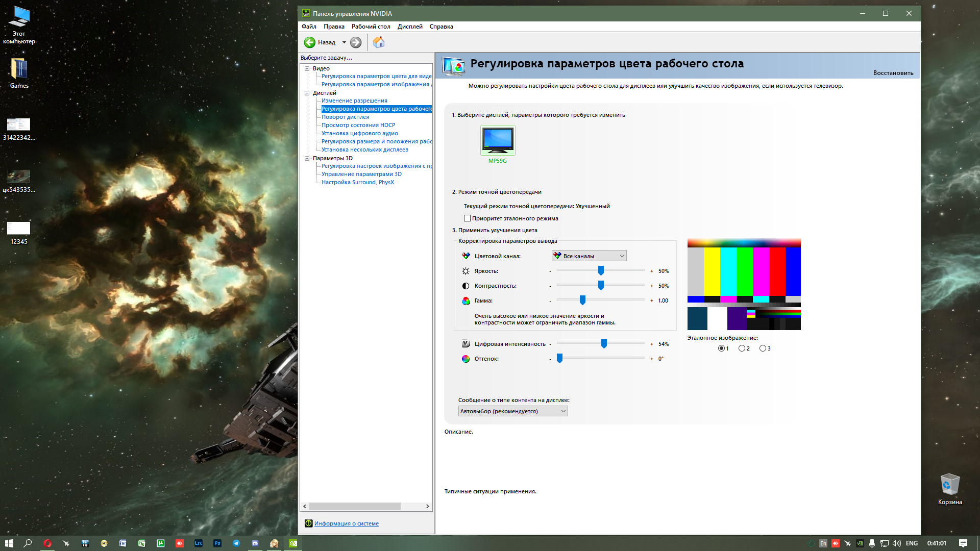Image resolution: width=980 pixels, height=551 pixels.
Task: Click the Восстановить link
Action: pos(893,73)
